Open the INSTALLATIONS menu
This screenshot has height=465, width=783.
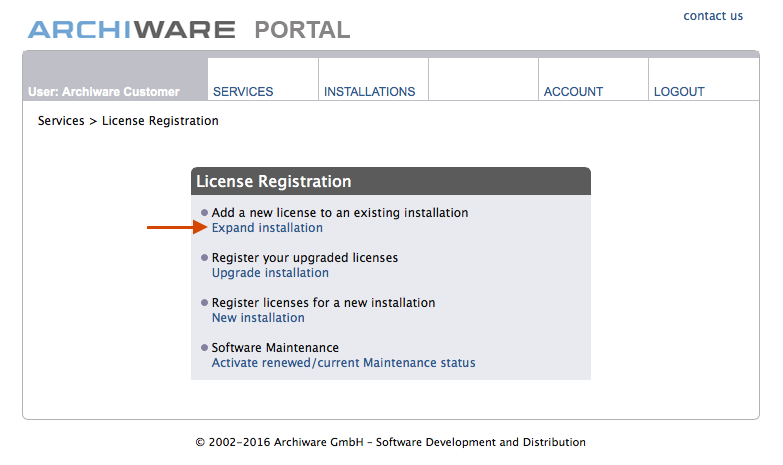click(x=369, y=91)
